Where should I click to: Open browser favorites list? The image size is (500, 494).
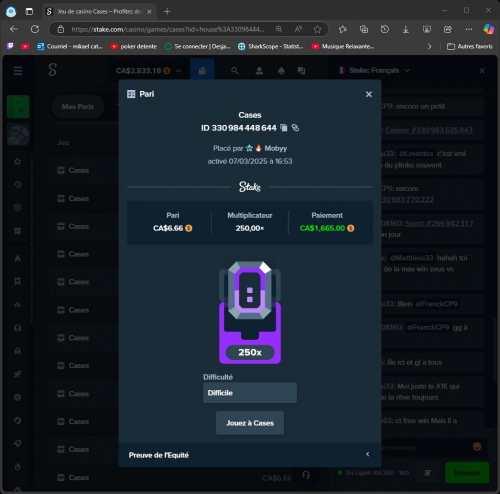pos(343,29)
